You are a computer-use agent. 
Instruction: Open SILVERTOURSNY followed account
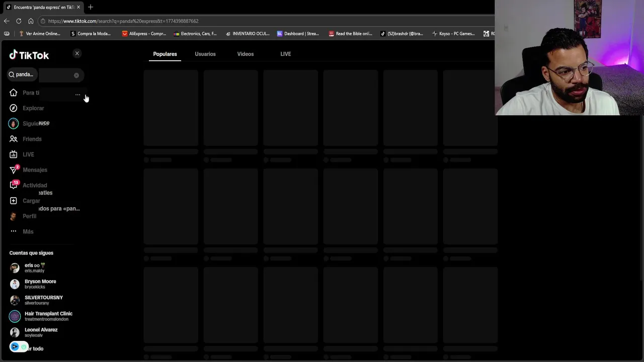click(x=43, y=300)
